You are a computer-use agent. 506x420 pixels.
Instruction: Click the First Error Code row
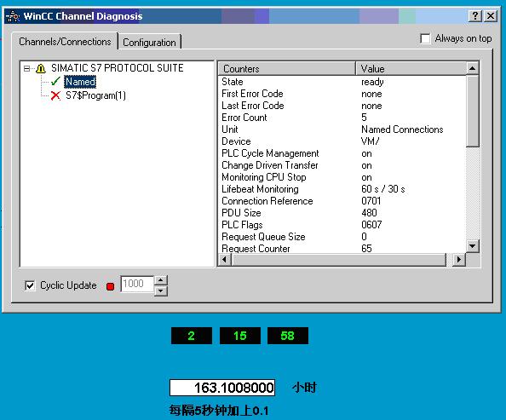click(x=342, y=94)
